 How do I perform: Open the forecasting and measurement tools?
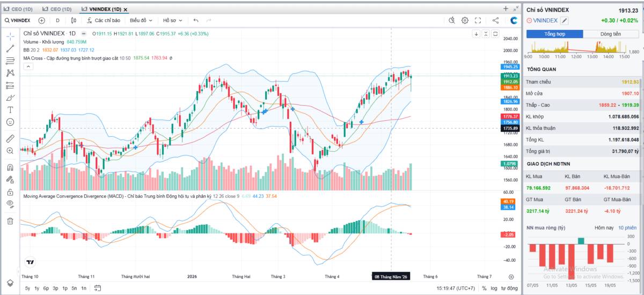coord(10,85)
